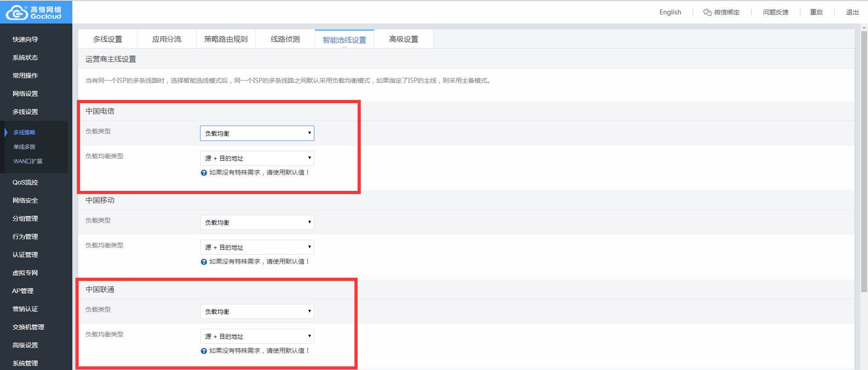The image size is (868, 370).
Task: Click the WeChat binding icon
Action: (708, 12)
